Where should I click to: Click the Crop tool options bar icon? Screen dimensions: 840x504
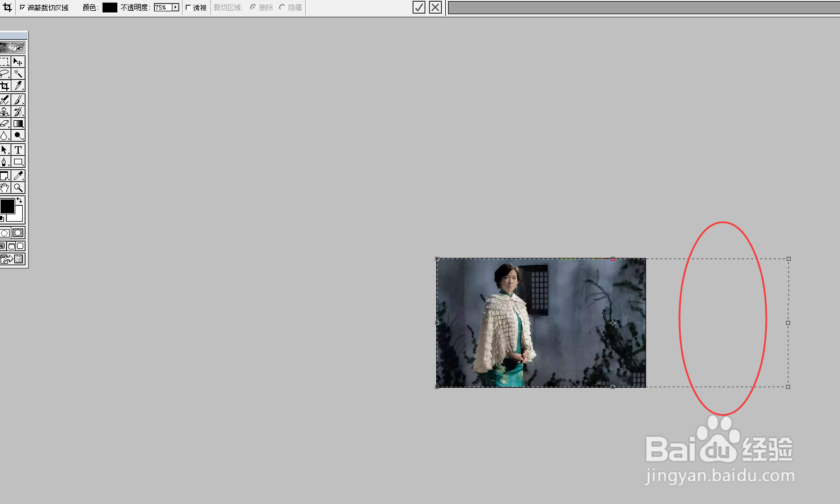(7, 7)
